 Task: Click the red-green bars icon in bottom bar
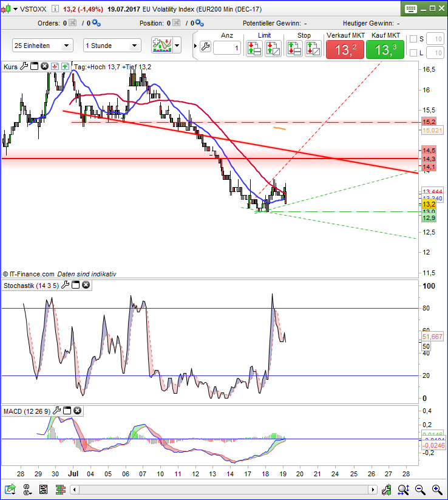click(60, 489)
